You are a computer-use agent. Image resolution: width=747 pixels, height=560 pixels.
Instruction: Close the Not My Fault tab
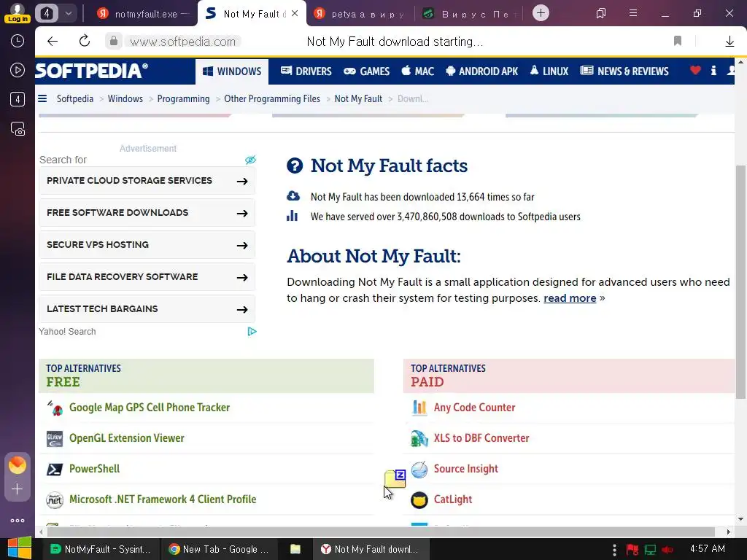tap(295, 13)
